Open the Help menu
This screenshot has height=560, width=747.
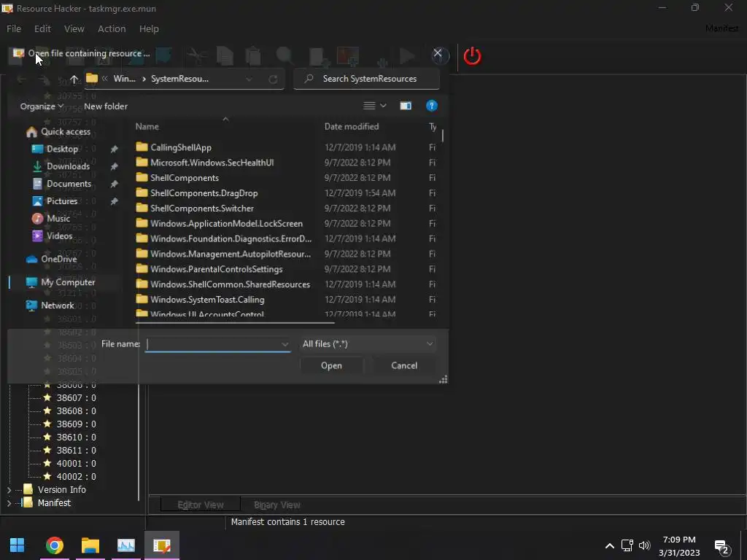coord(149,28)
